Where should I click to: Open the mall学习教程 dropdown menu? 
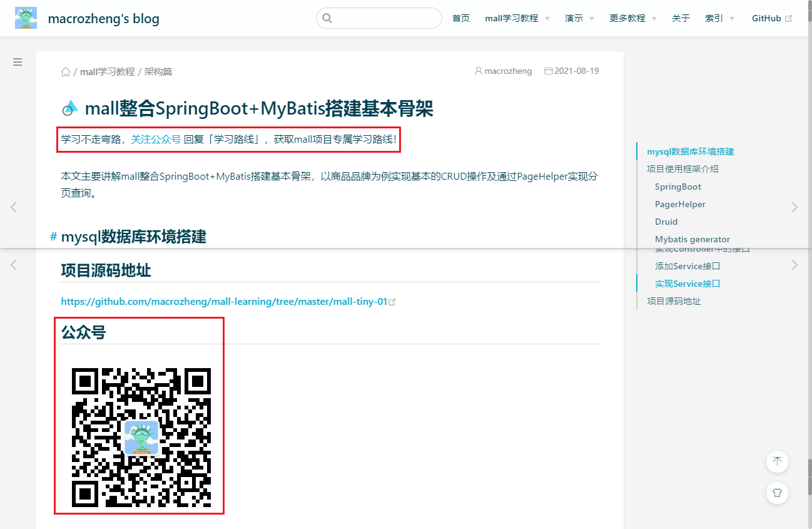pyautogui.click(x=517, y=18)
